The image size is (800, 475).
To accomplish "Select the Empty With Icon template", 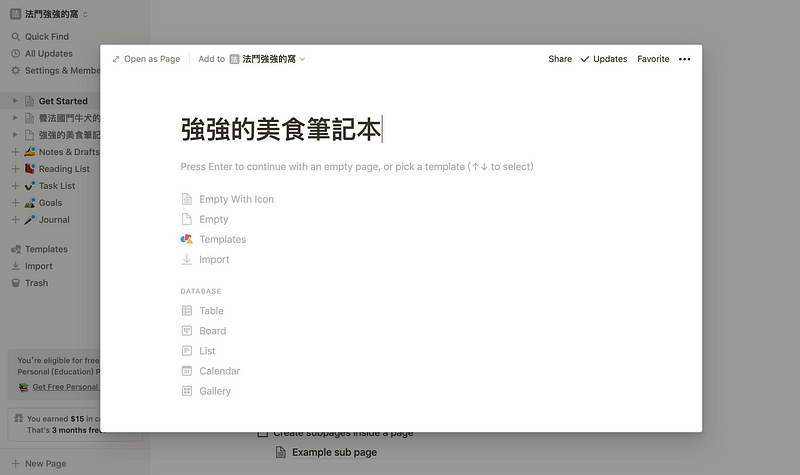I will coord(228,199).
